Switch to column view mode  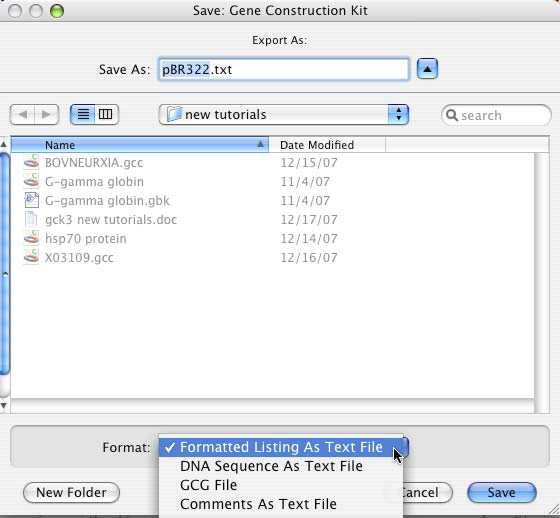[x=106, y=114]
